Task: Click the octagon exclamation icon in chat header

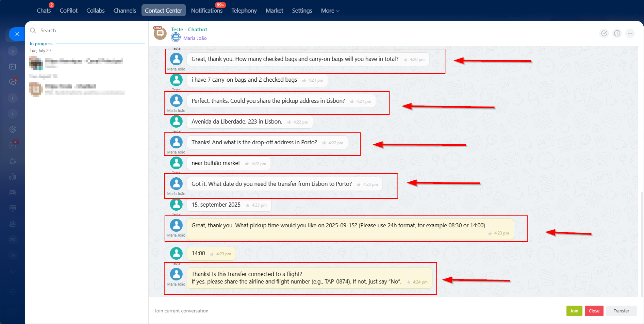Action: coord(617,33)
